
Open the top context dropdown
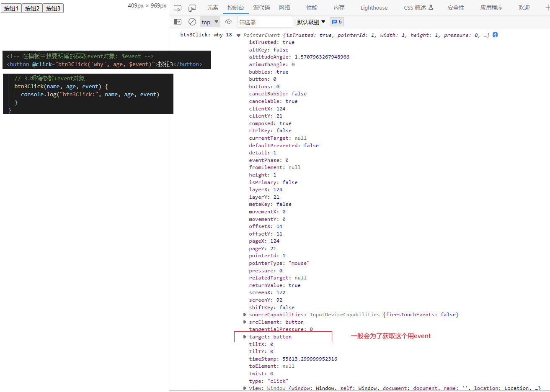coord(210,22)
